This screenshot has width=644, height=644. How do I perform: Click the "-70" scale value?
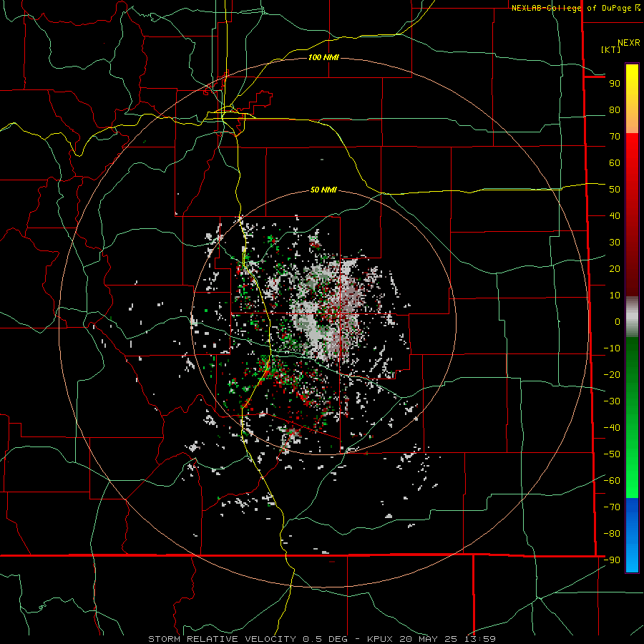click(x=612, y=507)
